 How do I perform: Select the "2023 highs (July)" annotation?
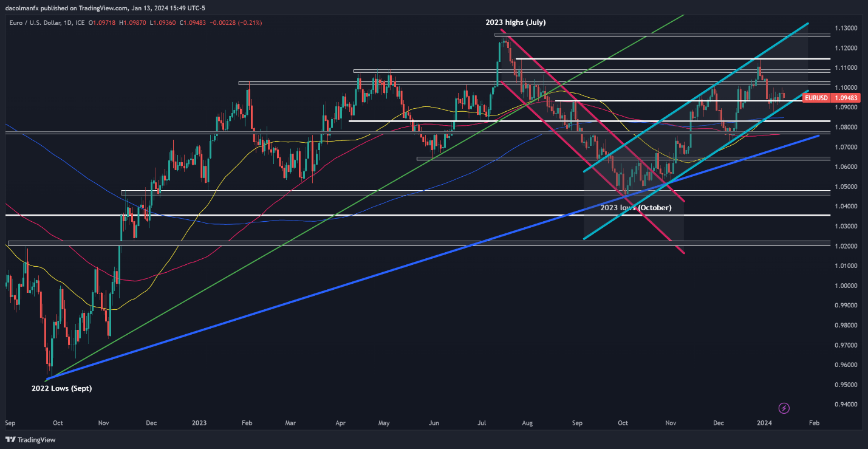516,22
